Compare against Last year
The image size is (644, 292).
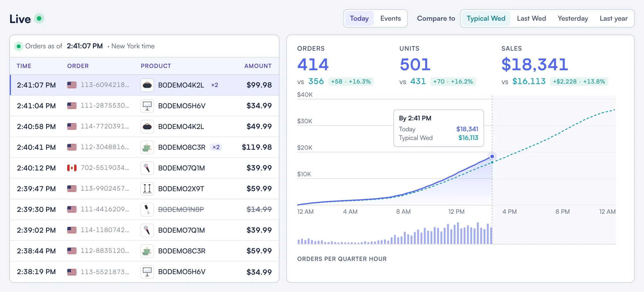(x=614, y=18)
